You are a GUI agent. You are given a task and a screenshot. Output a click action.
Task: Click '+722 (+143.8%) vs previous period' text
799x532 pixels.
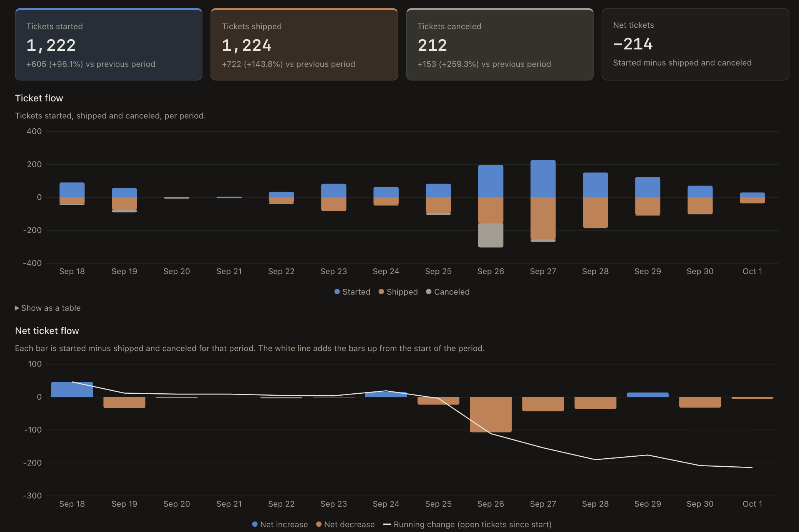[288, 64]
